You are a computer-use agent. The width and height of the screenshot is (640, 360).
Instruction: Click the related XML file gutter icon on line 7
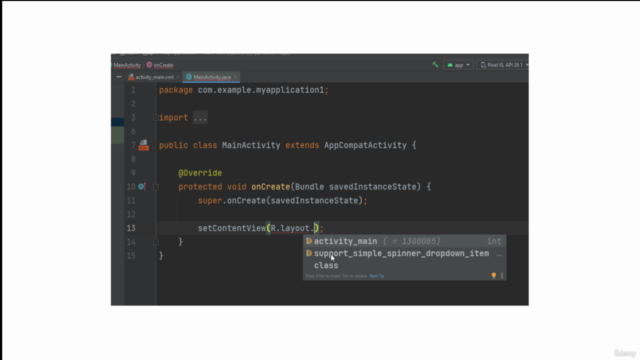click(143, 145)
